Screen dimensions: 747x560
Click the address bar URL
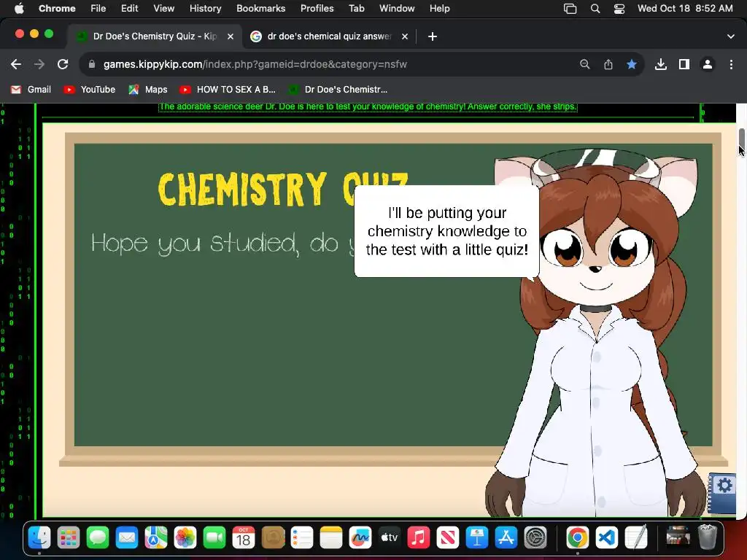pyautogui.click(x=255, y=64)
